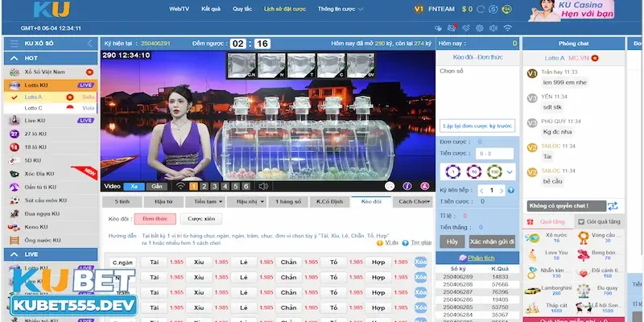The height and width of the screenshot is (322, 644).
Task: Select video line 6
Action: click(246, 187)
